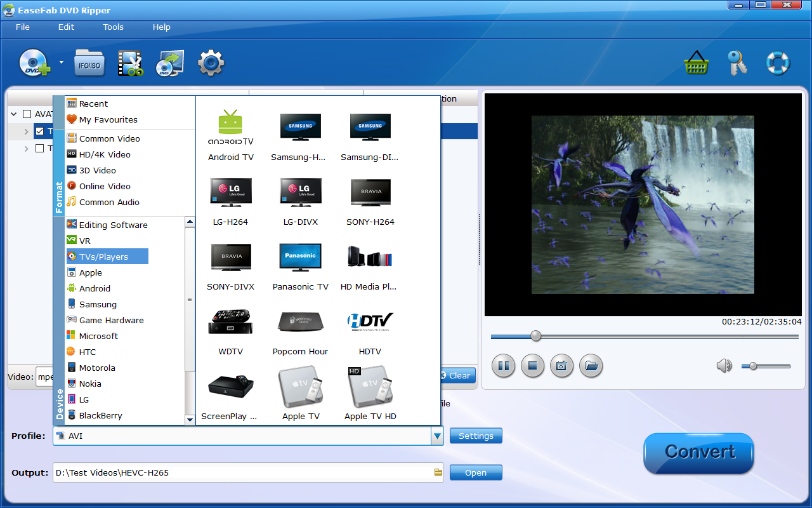Open the Tools menu
Viewport: 812px width, 508px height.
click(x=114, y=27)
